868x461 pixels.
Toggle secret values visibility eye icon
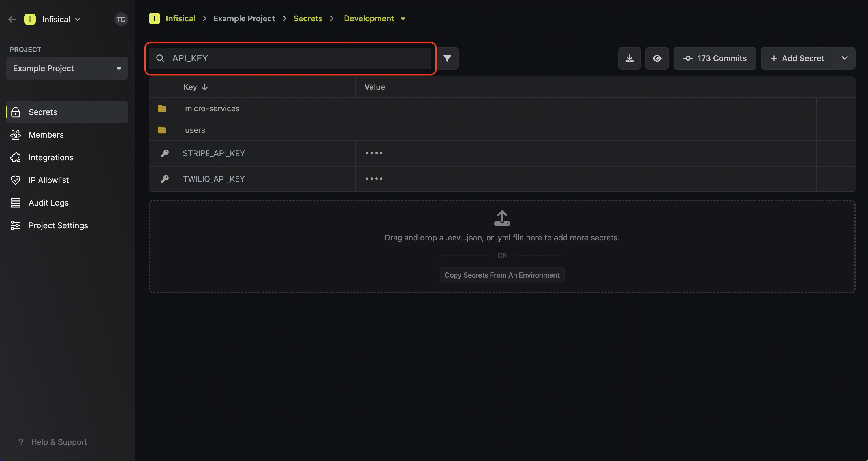pos(657,58)
